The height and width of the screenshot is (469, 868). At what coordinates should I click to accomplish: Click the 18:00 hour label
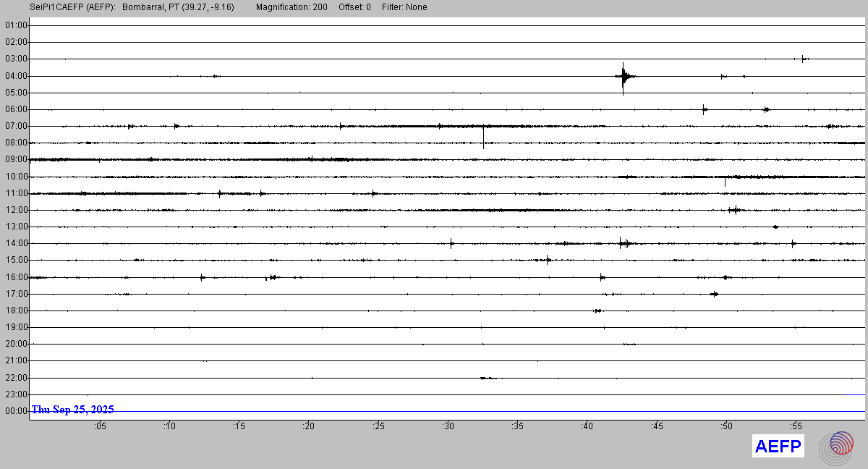coord(16,310)
